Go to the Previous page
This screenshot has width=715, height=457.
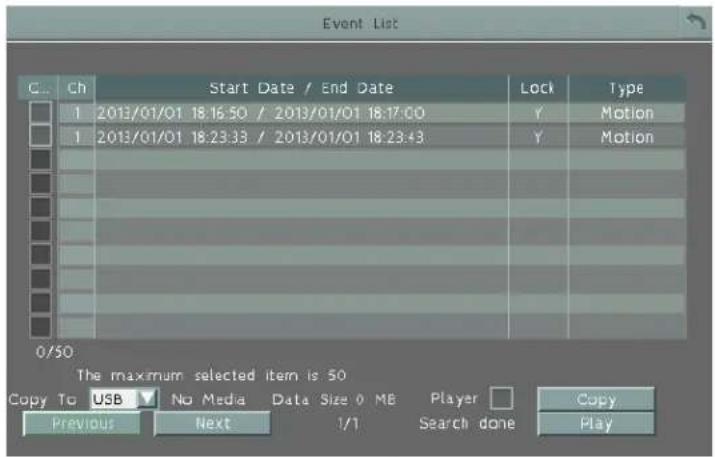click(x=82, y=424)
